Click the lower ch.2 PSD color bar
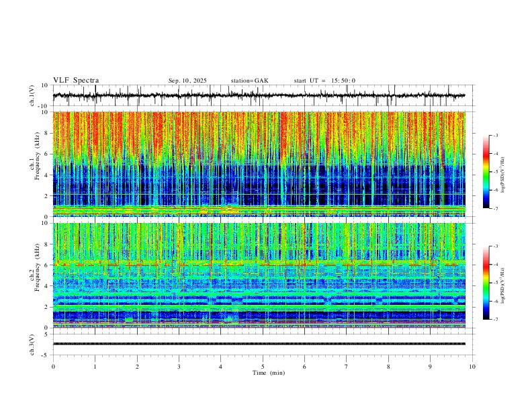Viewport: 532px width, 411px height. click(x=486, y=283)
